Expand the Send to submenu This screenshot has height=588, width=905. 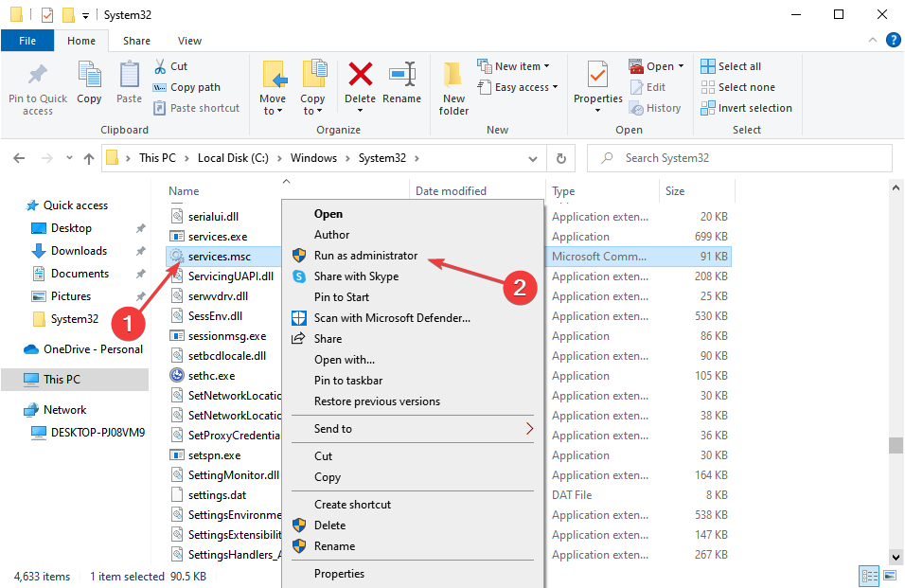[x=412, y=429]
